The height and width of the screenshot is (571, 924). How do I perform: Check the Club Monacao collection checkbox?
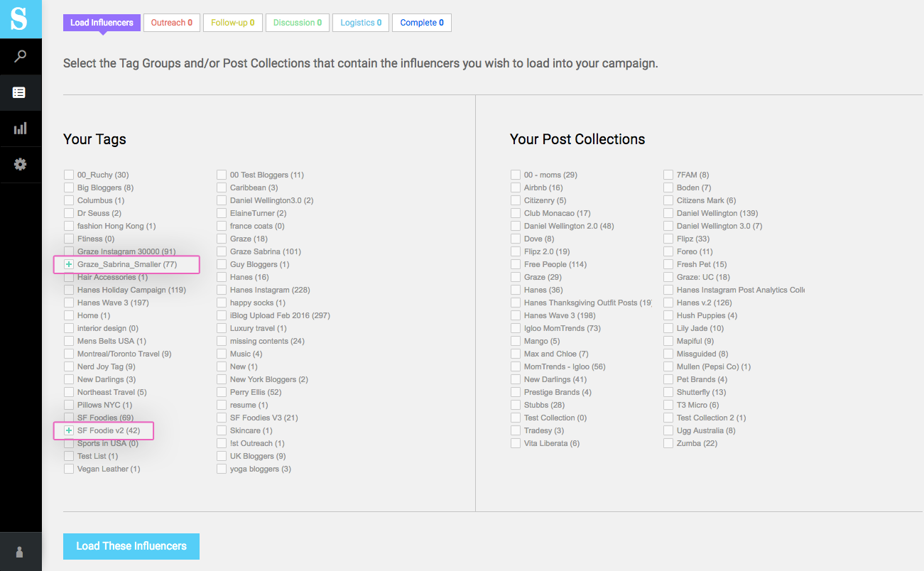click(x=516, y=213)
